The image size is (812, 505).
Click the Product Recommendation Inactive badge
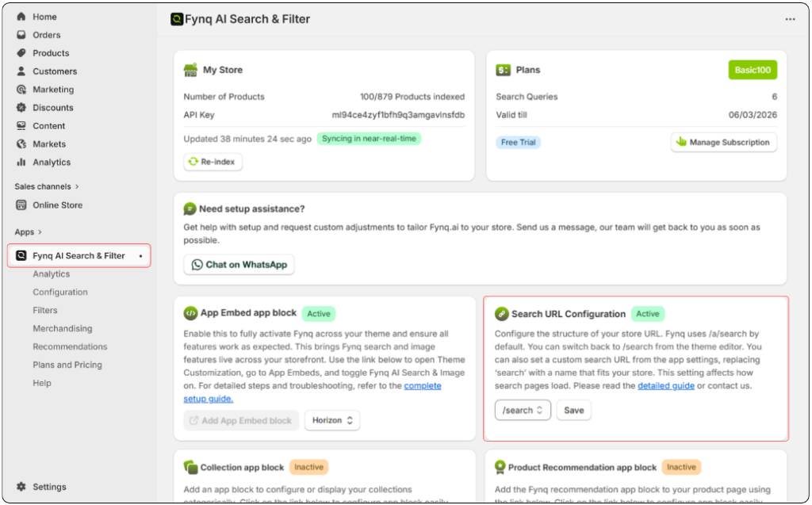click(681, 467)
